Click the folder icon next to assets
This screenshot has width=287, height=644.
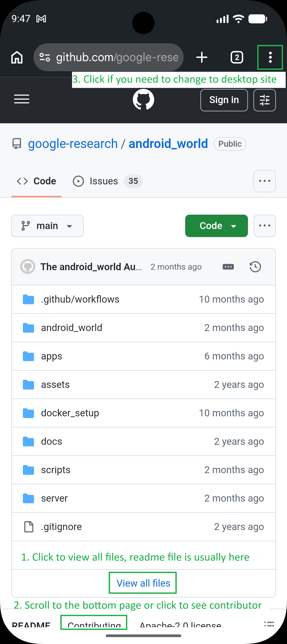[28, 385]
